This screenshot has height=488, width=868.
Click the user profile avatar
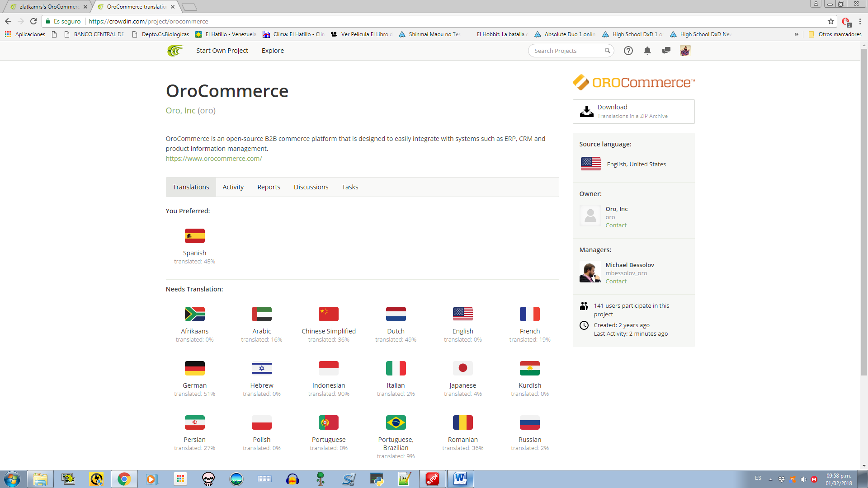point(685,51)
